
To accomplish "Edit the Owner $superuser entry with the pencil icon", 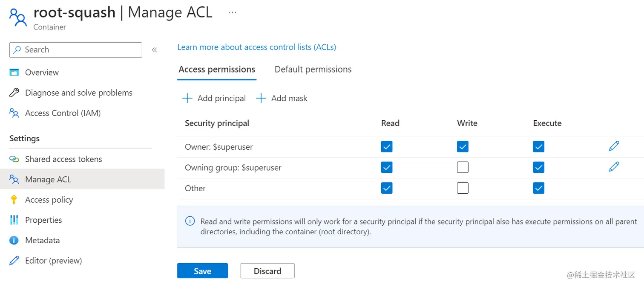I will (614, 146).
